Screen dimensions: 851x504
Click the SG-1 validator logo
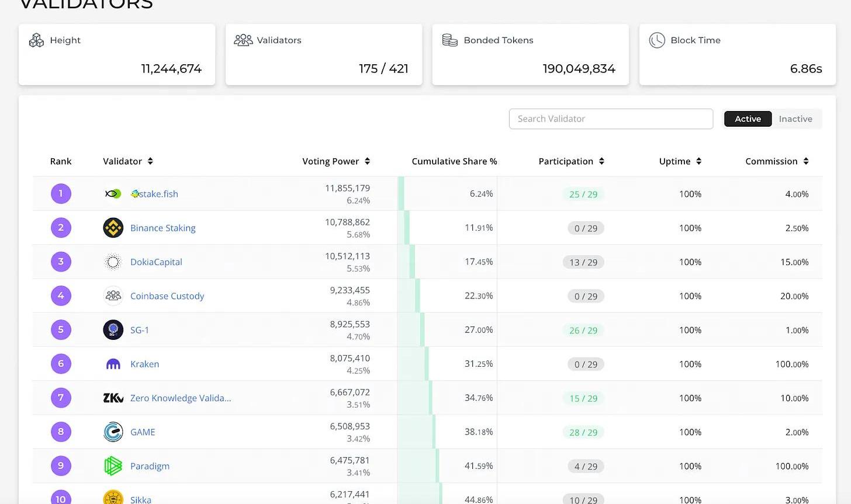[113, 330]
